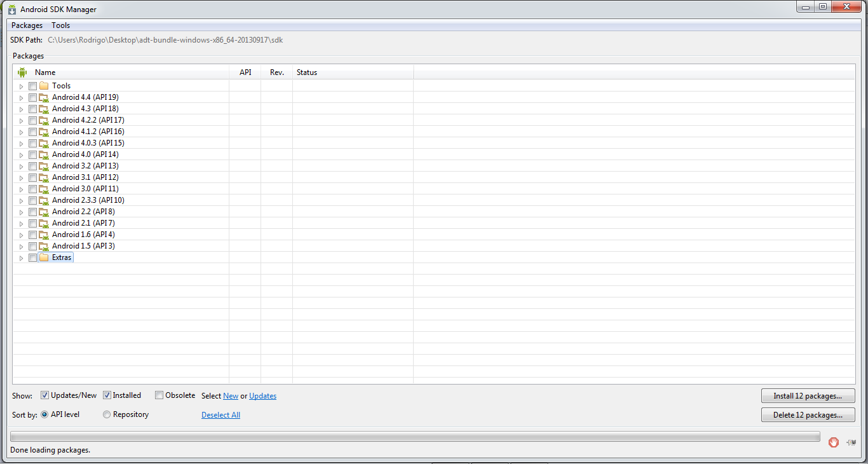Click the Android 3.2 (API 13) platform icon

[44, 166]
